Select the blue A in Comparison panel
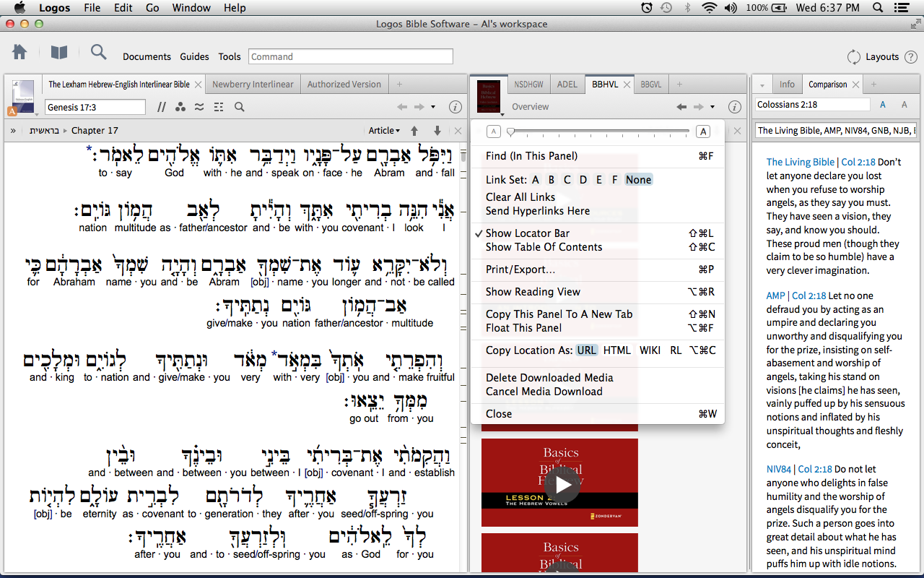 coord(883,105)
